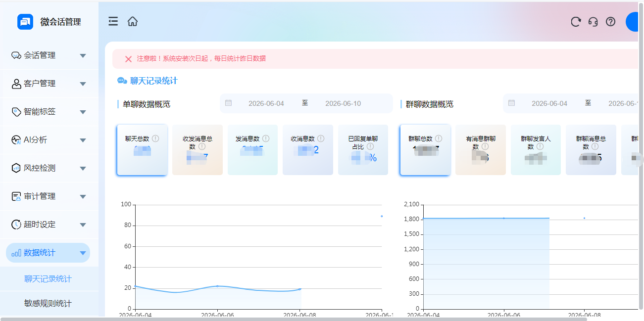Viewport: 644px width, 321px height.
Task: Click the refresh icon in the header
Action: pos(576,22)
